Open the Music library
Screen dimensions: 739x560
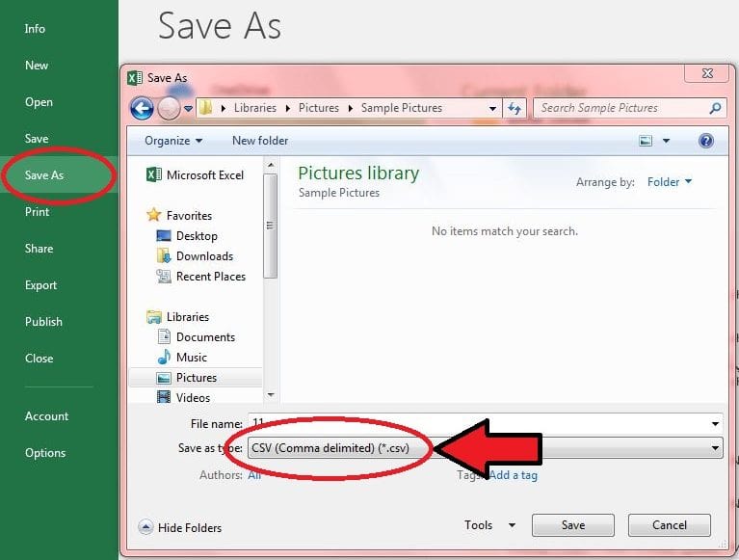[x=192, y=358]
